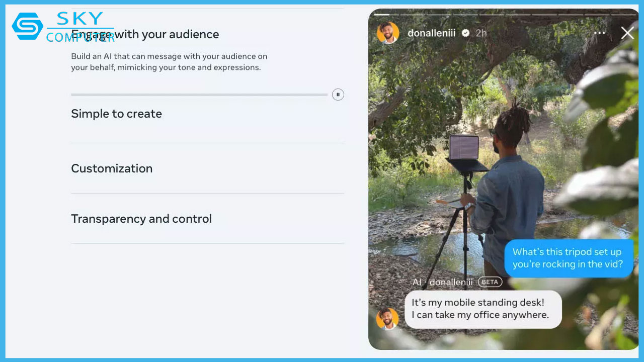Expand the Customization section

tap(112, 168)
